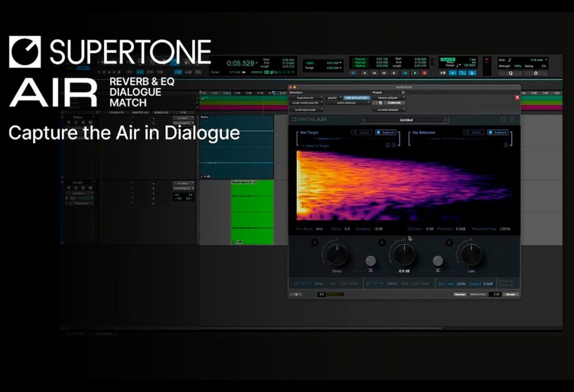This screenshot has height=392, width=574.
Task: Expand the Select a Target dropdown
Action: point(317,146)
